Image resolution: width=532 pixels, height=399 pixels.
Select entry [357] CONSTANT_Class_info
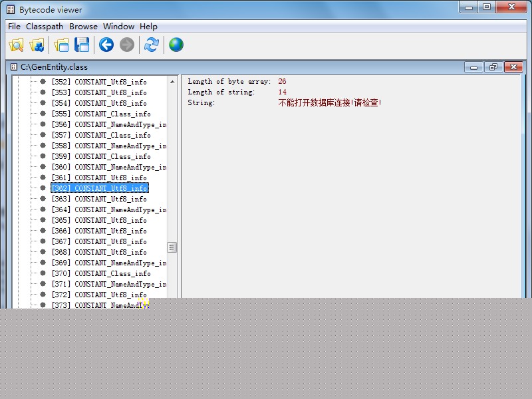tap(101, 135)
